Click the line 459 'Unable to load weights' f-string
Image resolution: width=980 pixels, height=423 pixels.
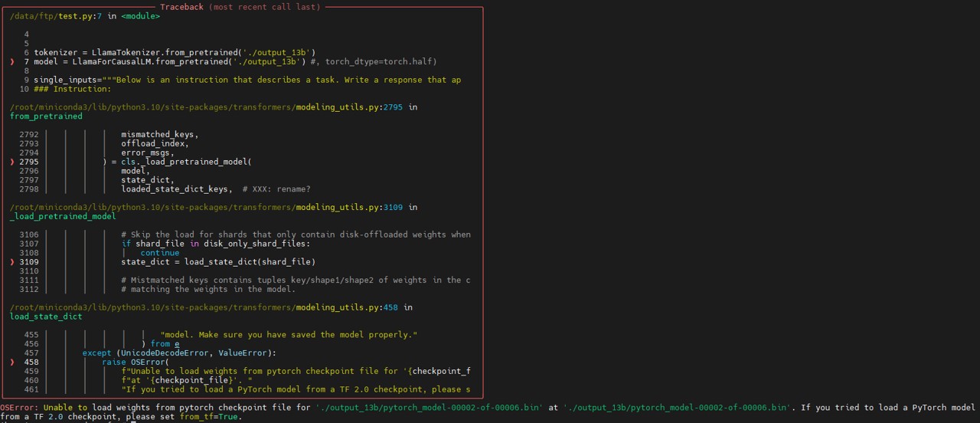(x=296, y=372)
